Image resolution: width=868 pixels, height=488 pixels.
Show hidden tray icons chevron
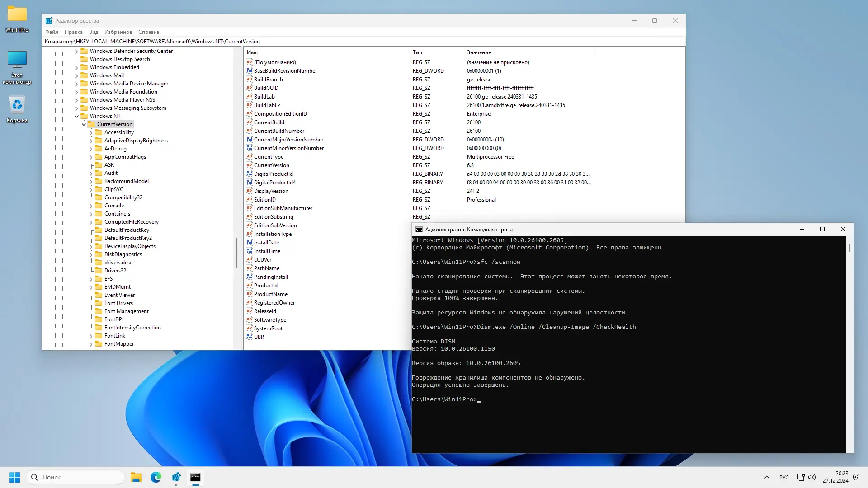pyautogui.click(x=767, y=477)
